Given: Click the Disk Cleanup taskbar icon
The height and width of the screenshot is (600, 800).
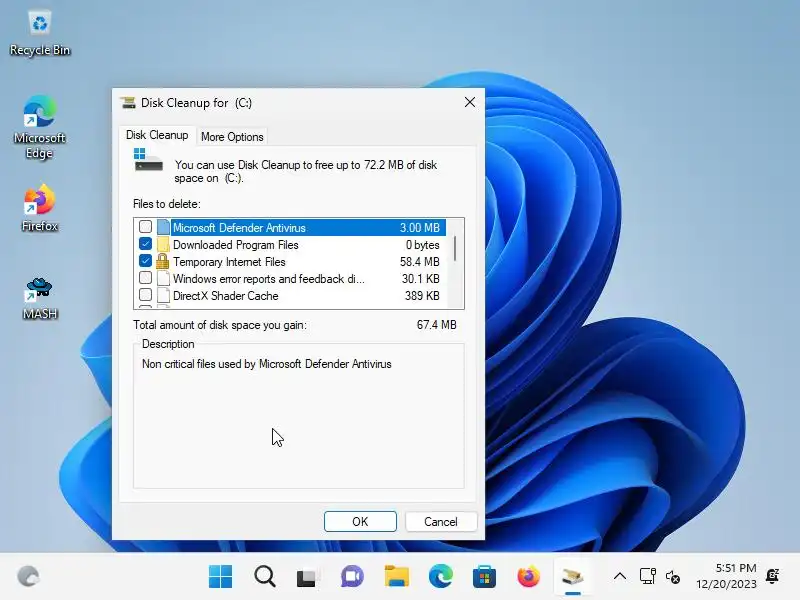Looking at the screenshot, I should click(x=572, y=577).
